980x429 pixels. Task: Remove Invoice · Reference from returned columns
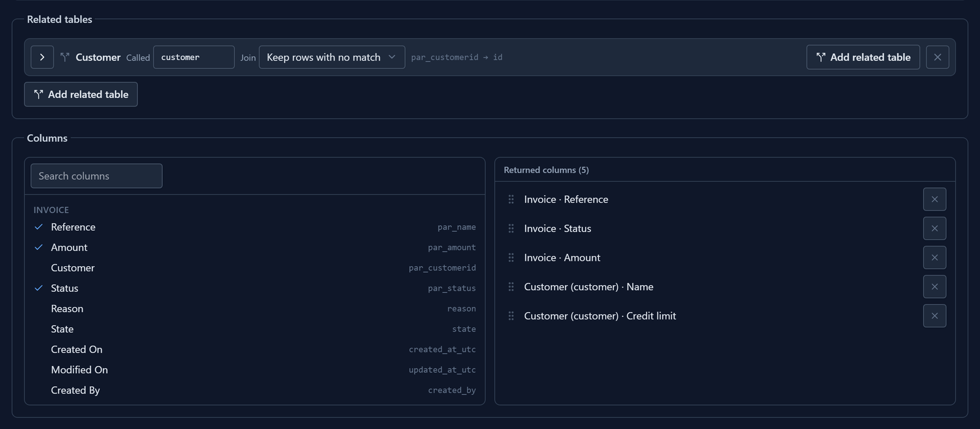(935, 200)
